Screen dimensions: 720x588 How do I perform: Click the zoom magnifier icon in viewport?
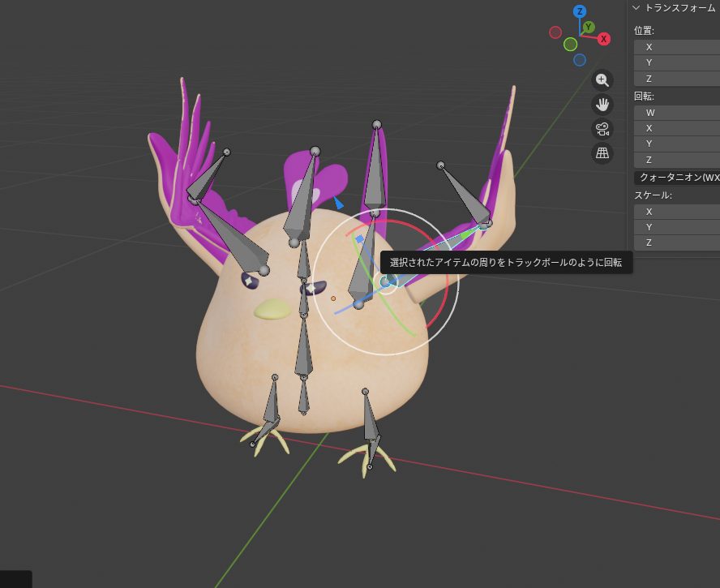602,79
